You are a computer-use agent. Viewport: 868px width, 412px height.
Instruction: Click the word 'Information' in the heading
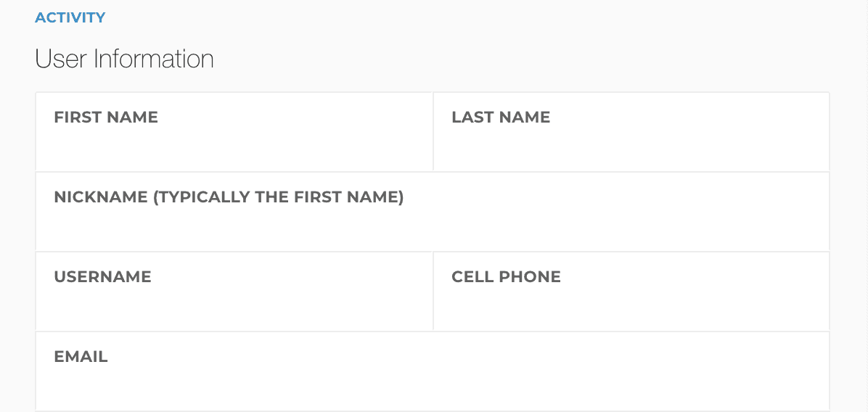tap(154, 59)
